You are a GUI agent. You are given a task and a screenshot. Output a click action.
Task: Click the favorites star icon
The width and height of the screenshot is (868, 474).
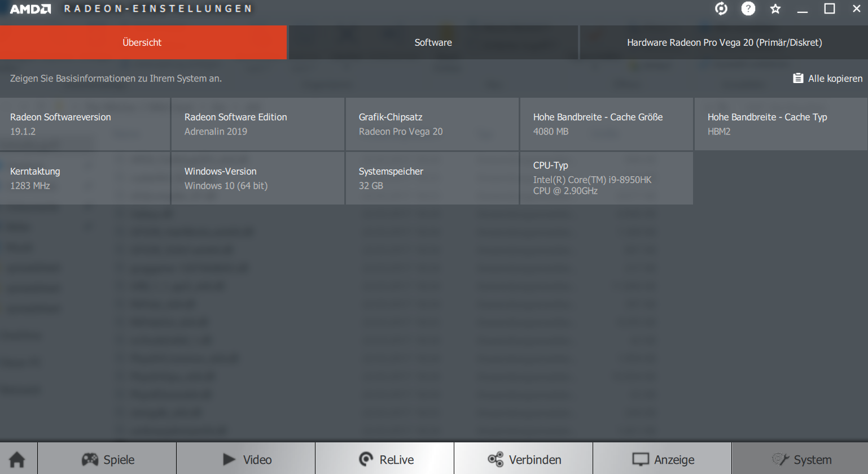click(775, 8)
